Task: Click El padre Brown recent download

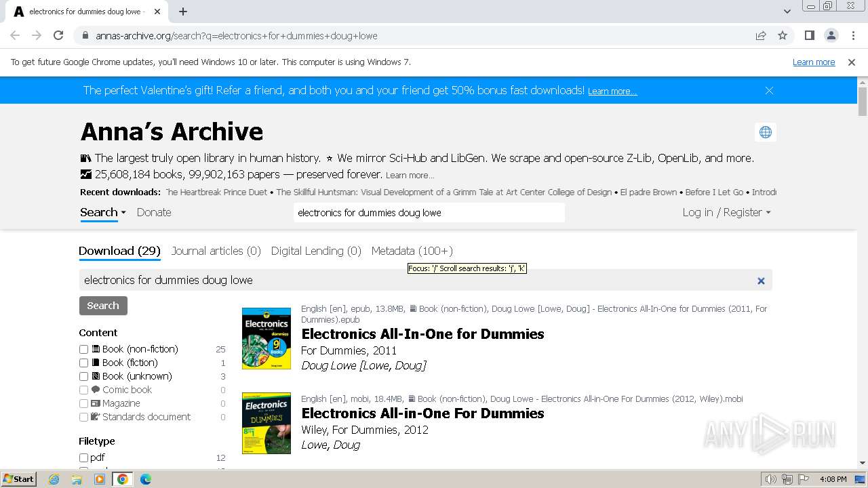Action: (648, 192)
